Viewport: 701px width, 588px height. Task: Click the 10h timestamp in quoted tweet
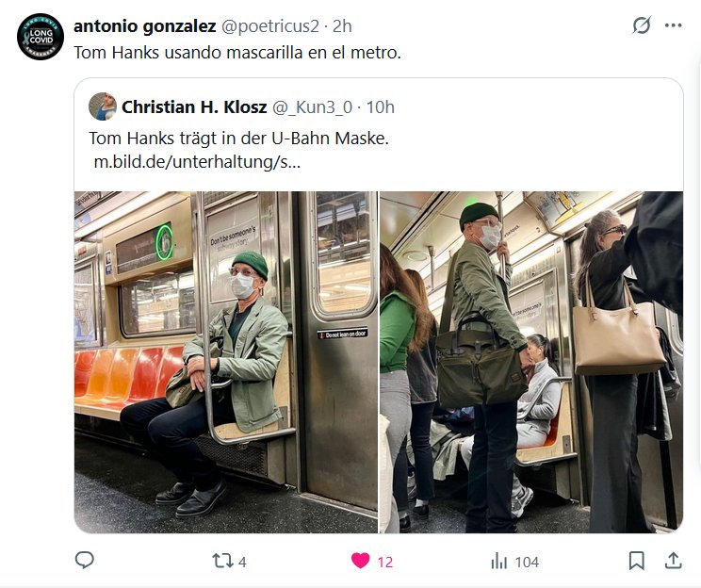tap(380, 106)
